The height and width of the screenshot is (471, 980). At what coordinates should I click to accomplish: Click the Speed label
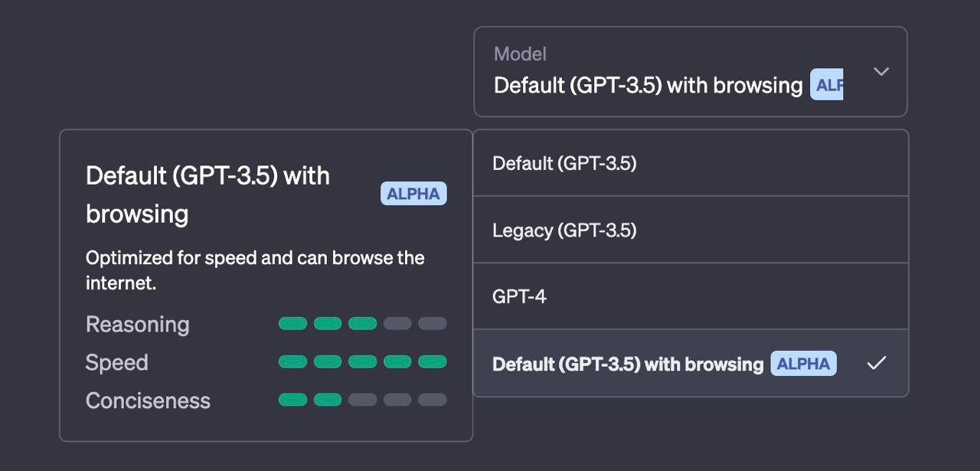point(116,362)
